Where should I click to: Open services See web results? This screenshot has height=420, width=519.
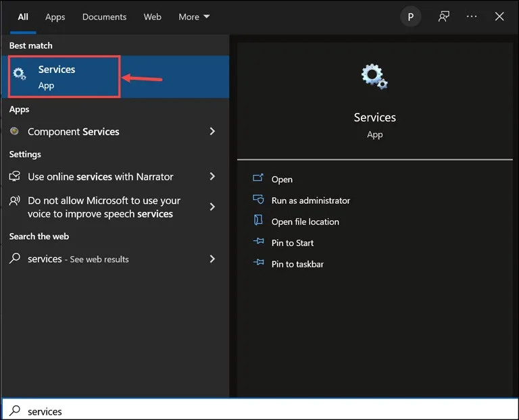point(115,259)
